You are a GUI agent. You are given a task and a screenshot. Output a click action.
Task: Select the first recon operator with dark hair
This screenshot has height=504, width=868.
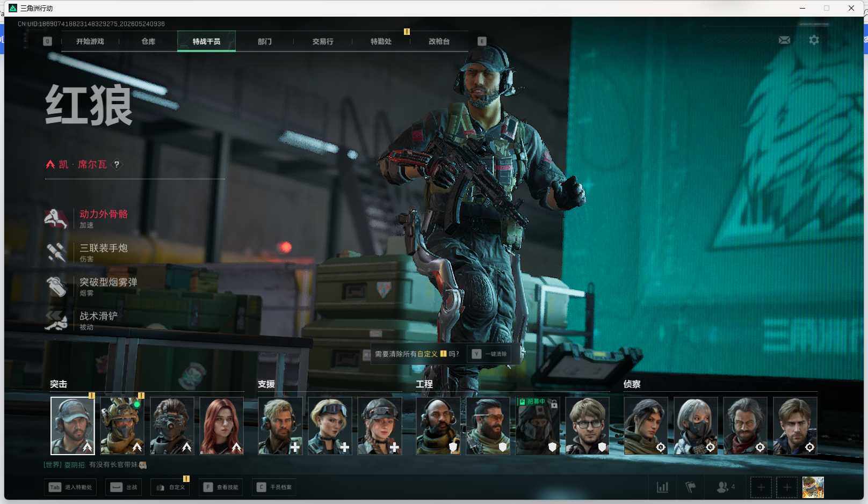646,426
